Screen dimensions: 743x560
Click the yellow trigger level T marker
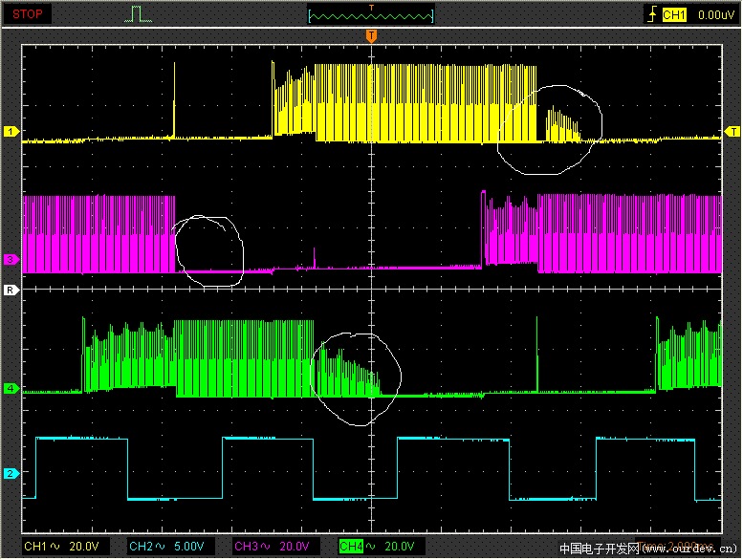coord(733,131)
